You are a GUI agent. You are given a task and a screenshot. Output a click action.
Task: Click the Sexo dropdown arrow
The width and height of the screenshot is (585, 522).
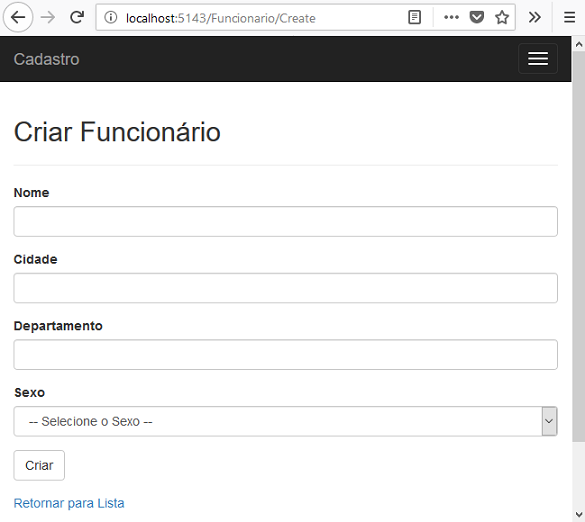click(549, 421)
